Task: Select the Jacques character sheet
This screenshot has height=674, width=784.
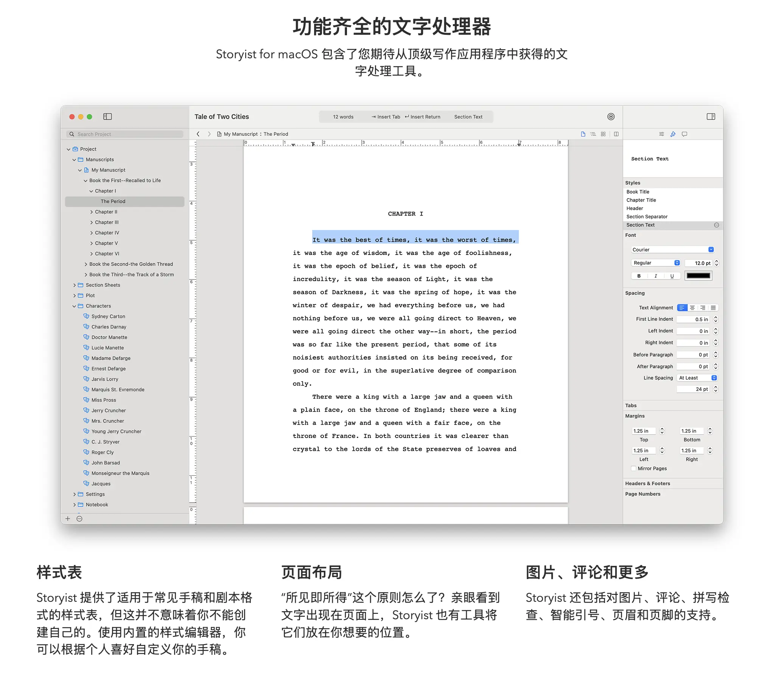Action: (x=101, y=483)
